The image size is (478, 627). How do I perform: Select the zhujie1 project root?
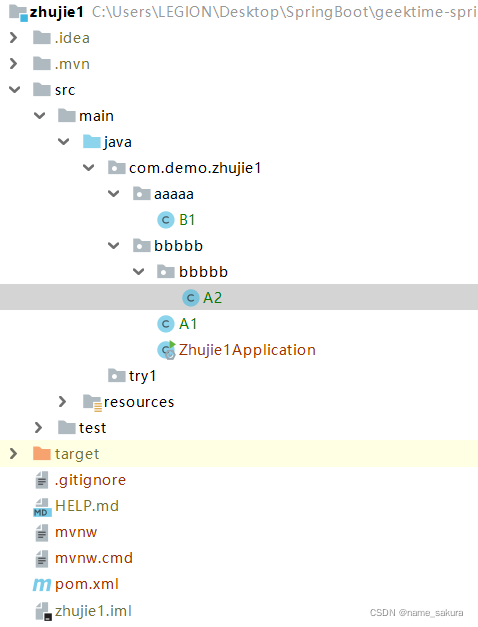[56, 12]
